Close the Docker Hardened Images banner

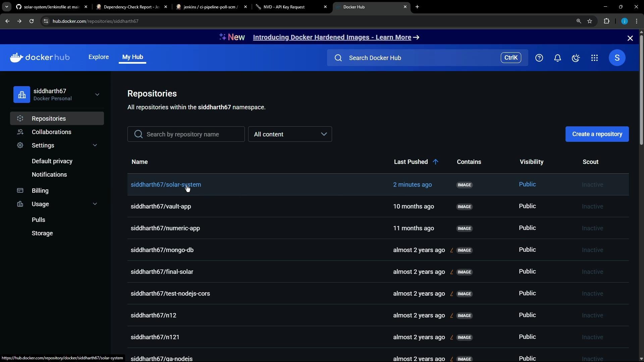[630, 38]
